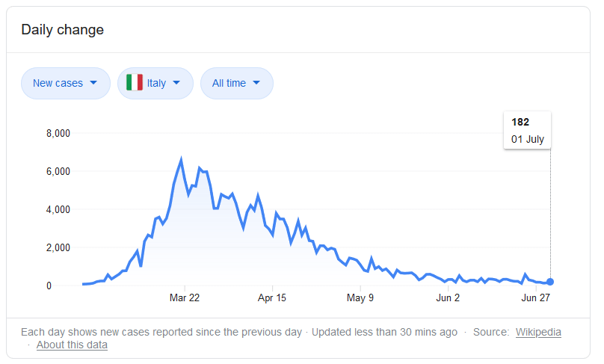This screenshot has width=604, height=364.
Task: Click the blue 01 July data point
Action: point(550,282)
